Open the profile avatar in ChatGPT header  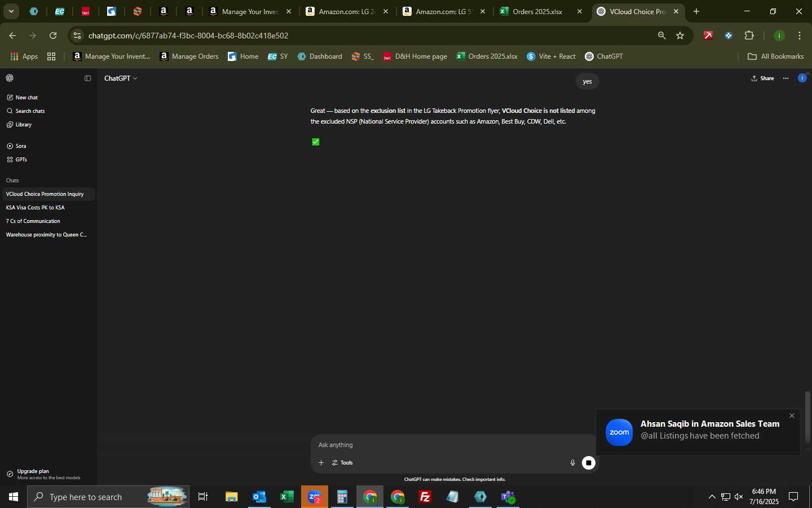[x=802, y=78]
